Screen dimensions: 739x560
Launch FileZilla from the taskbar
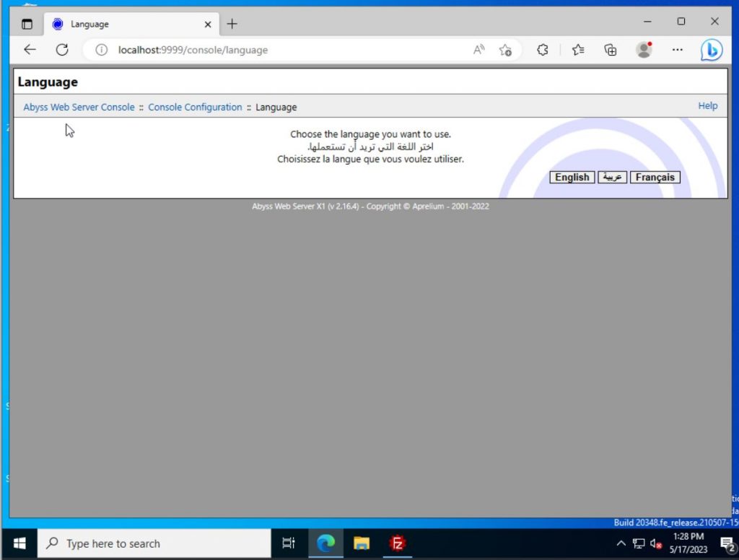398,543
